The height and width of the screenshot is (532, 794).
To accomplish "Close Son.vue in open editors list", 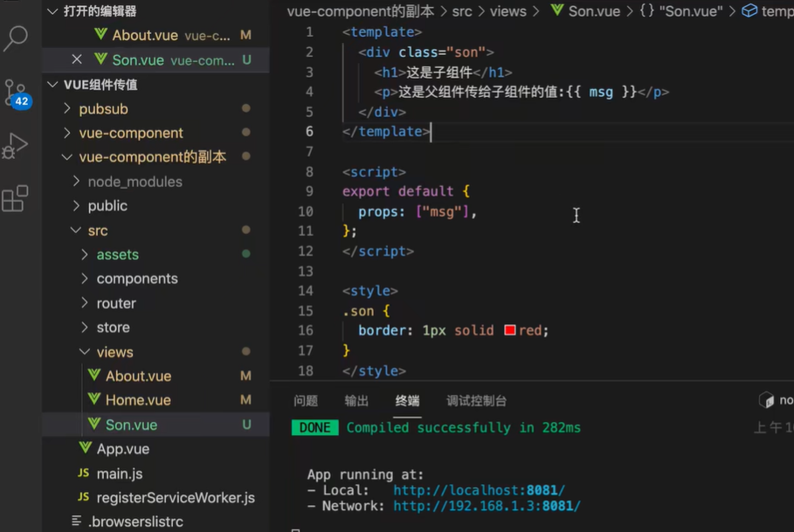I will click(x=77, y=59).
